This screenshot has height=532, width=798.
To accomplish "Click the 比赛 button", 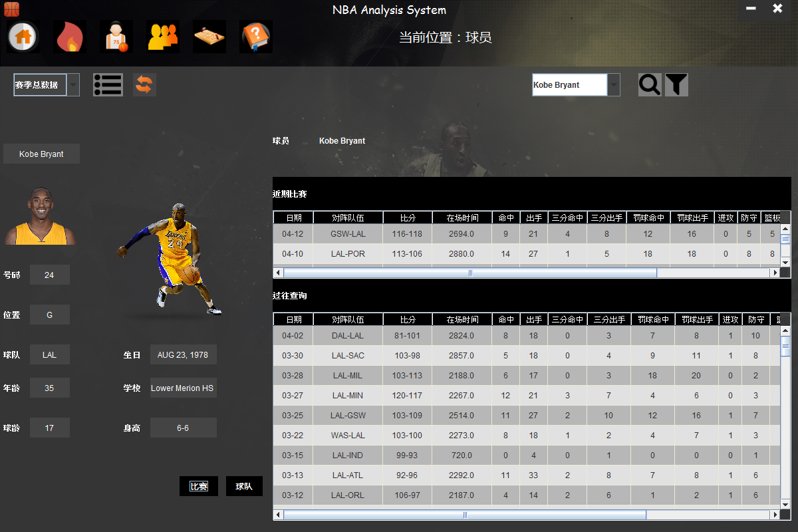I will click(199, 486).
